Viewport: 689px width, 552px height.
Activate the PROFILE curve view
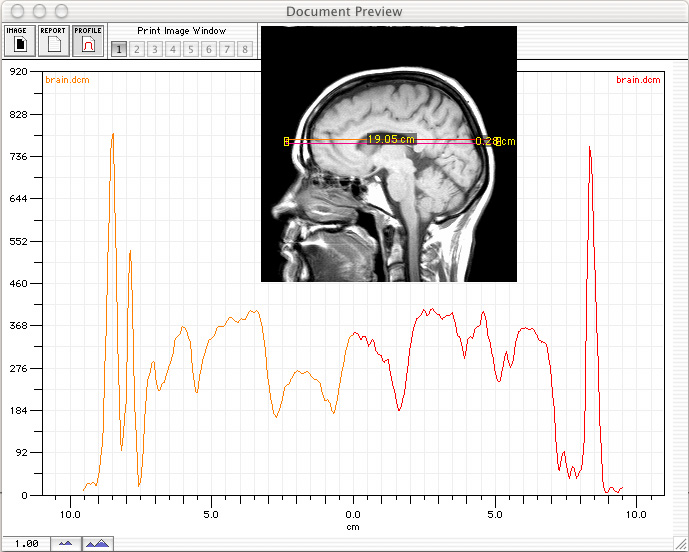tap(87, 40)
